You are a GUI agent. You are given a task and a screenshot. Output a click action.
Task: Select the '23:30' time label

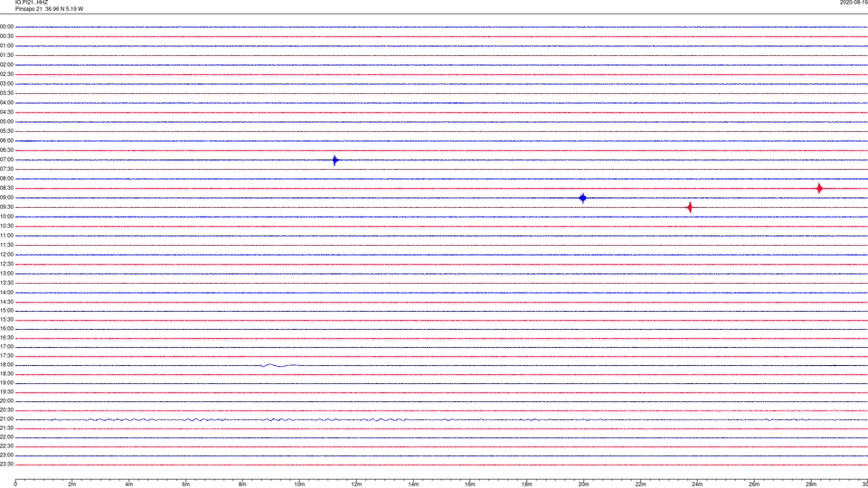pyautogui.click(x=6, y=465)
